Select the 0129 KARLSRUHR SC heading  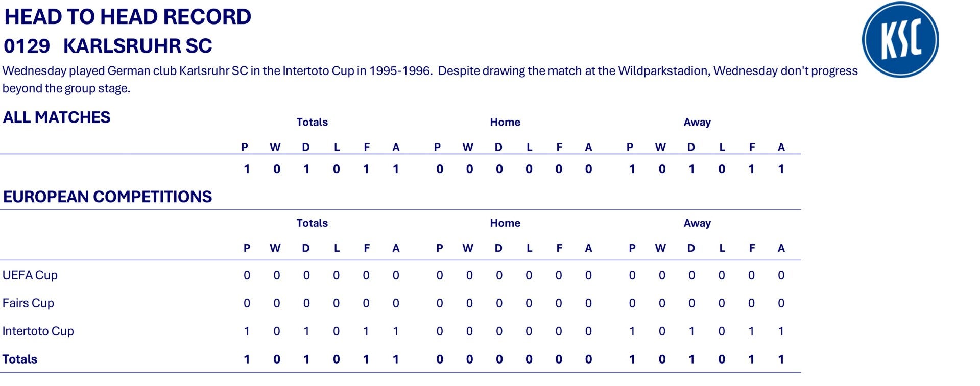click(x=108, y=46)
